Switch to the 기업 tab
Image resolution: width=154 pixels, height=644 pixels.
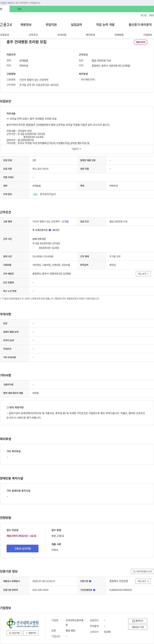click(19, 9)
